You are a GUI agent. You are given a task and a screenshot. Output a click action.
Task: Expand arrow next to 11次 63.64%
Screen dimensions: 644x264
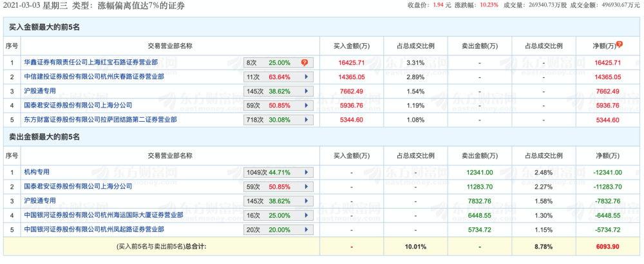click(x=306, y=77)
